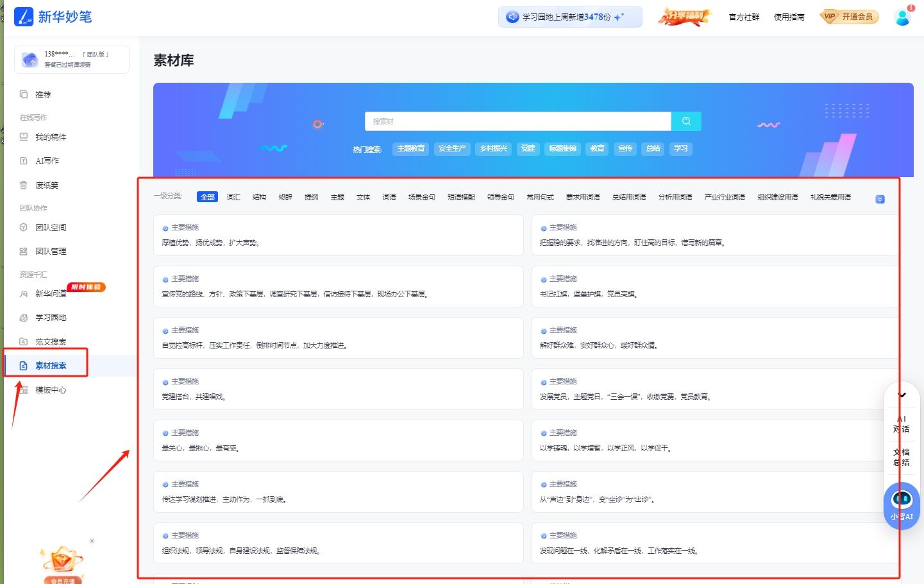The image size is (924, 584).
Task: Switch to the 总结用词语 category
Action: (x=629, y=197)
